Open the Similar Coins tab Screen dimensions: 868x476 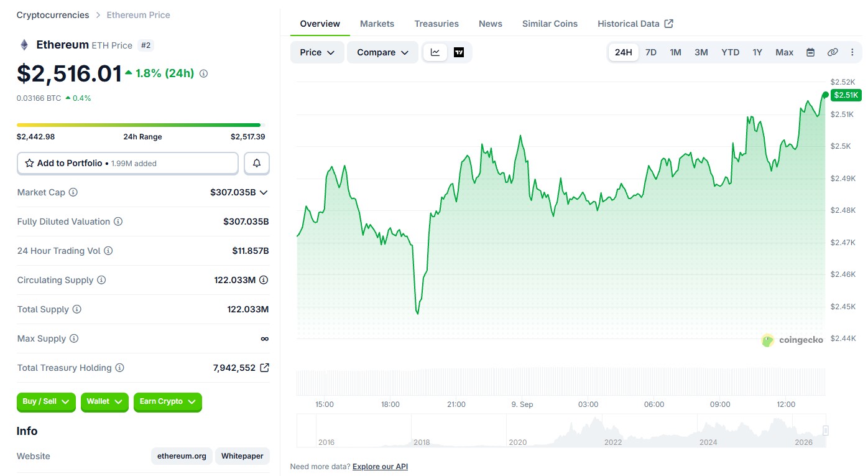[550, 24]
